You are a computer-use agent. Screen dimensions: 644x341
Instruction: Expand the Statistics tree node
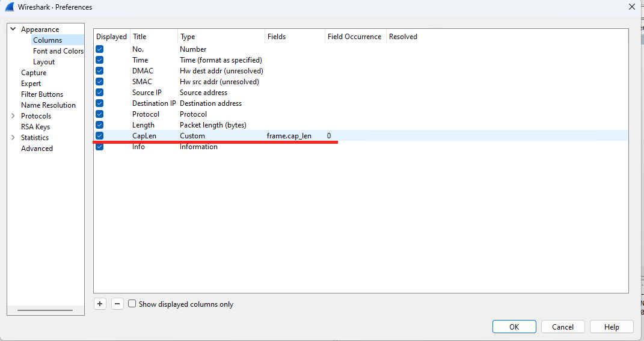13,138
